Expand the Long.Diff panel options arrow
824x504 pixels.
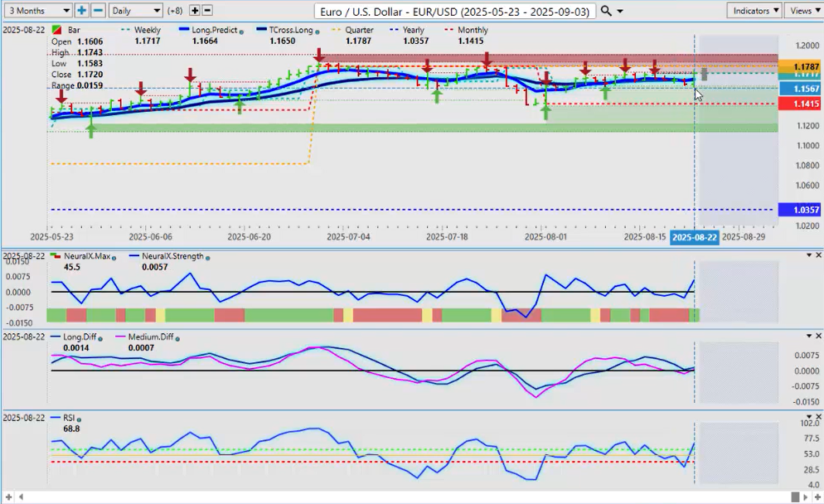tap(809, 336)
